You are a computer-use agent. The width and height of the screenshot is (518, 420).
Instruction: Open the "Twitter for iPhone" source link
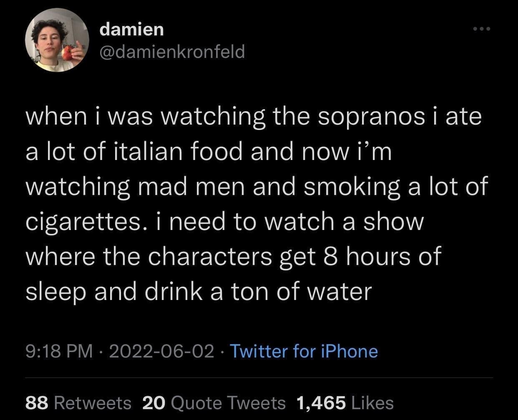point(304,351)
